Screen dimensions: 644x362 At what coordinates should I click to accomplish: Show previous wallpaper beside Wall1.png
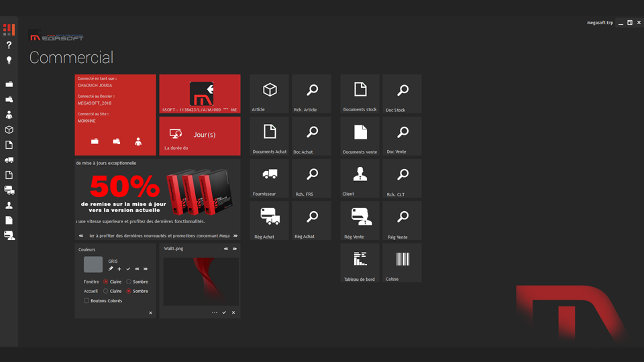226,249
